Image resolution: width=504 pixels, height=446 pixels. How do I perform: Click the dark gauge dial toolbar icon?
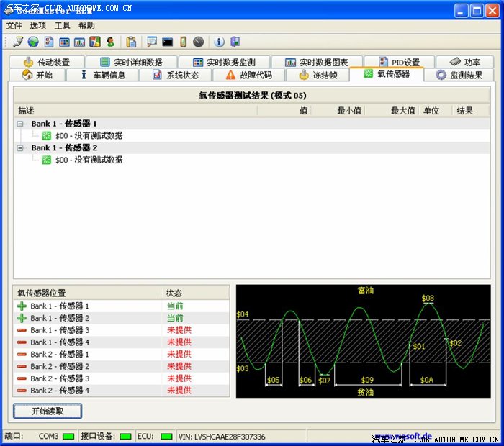(198, 42)
